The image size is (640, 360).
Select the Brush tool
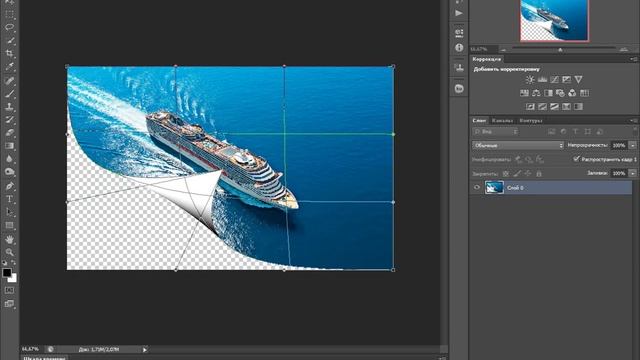[x=9, y=93]
